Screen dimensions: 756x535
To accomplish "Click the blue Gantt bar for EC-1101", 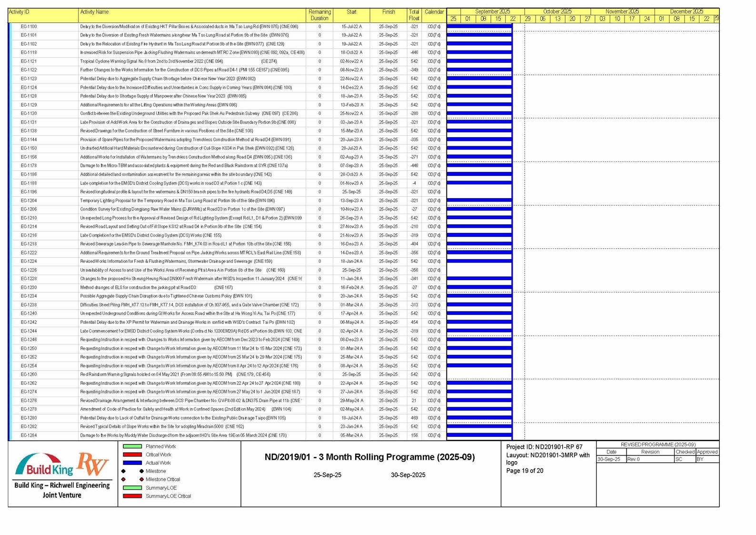I will 479,35.
